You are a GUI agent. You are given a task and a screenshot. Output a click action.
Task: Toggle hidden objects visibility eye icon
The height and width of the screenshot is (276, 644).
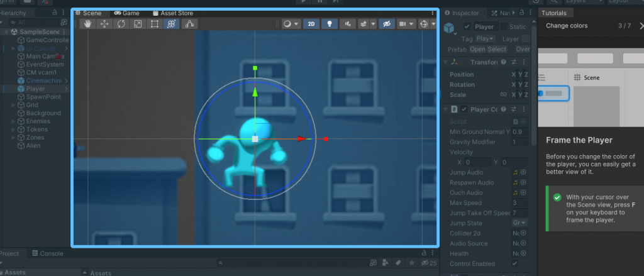[x=387, y=24]
